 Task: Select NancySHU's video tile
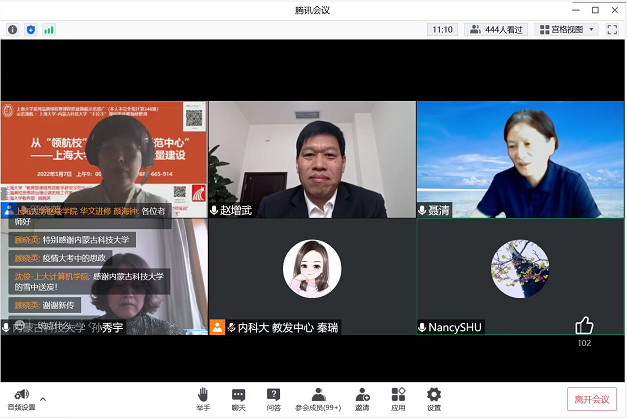(x=520, y=276)
